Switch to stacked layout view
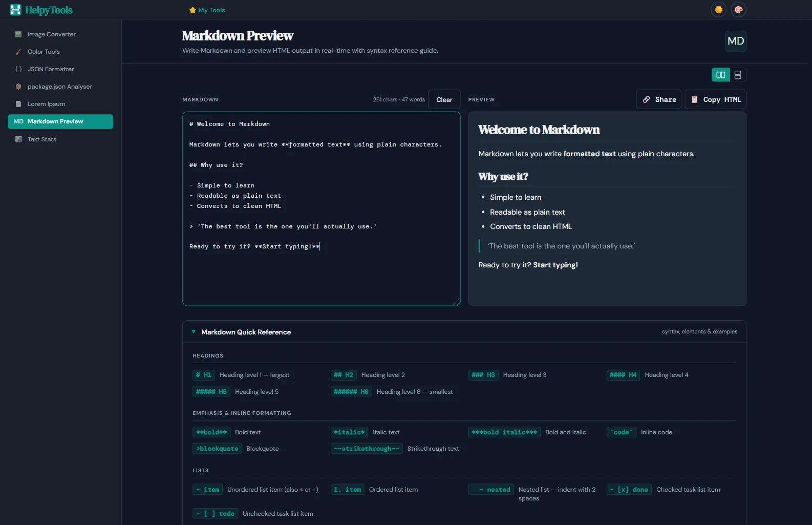This screenshot has width=812, height=525. point(738,75)
